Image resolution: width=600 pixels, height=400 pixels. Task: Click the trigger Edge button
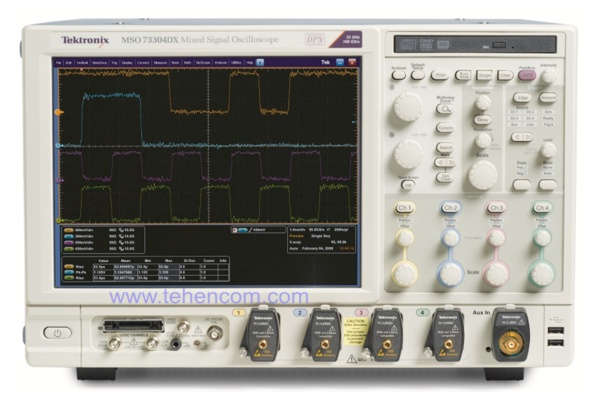(522, 98)
